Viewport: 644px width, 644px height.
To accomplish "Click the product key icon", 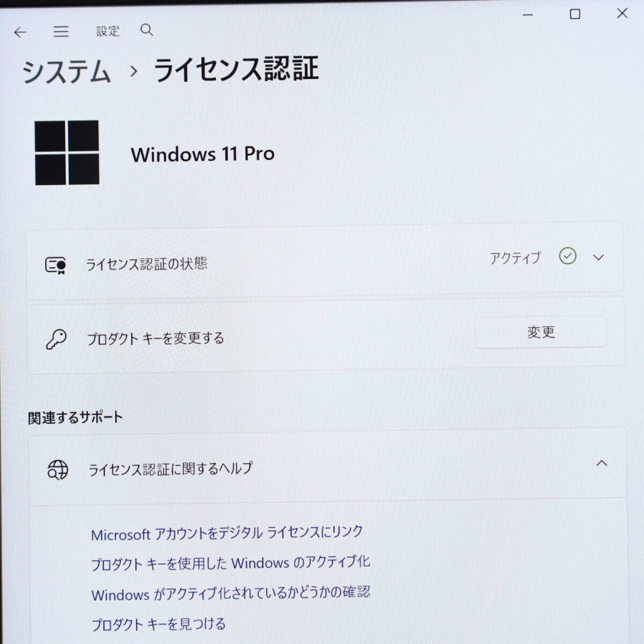I will coord(56,339).
